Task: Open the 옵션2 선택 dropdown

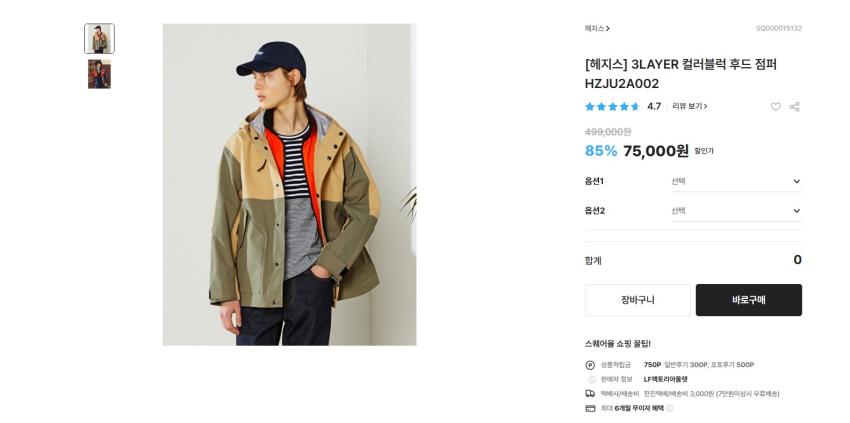Action: 737,210
